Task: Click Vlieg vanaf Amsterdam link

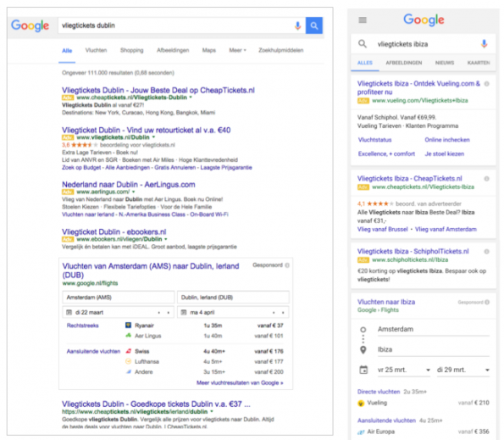Action: [x=446, y=230]
